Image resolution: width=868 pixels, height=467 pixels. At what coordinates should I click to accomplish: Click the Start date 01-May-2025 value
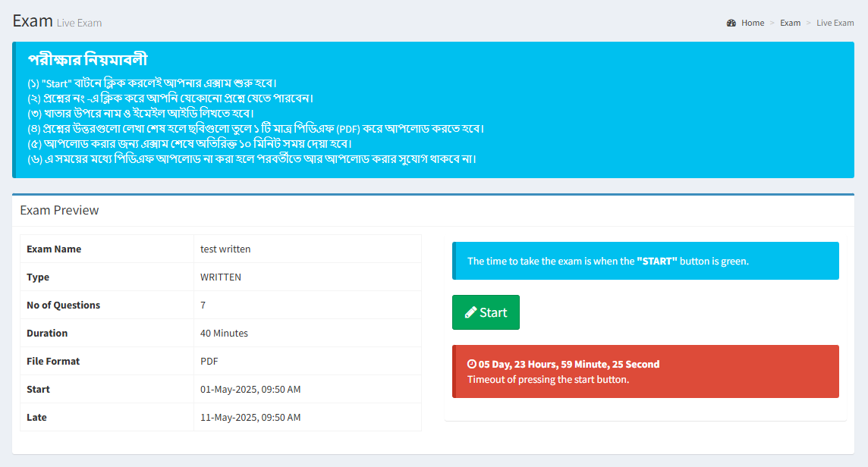[250, 389]
